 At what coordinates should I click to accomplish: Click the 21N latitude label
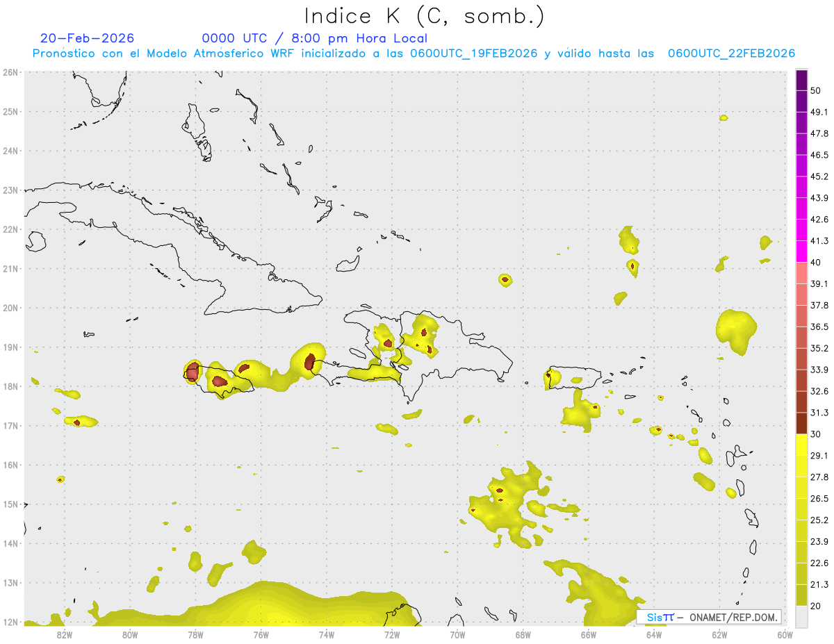pyautogui.click(x=10, y=269)
